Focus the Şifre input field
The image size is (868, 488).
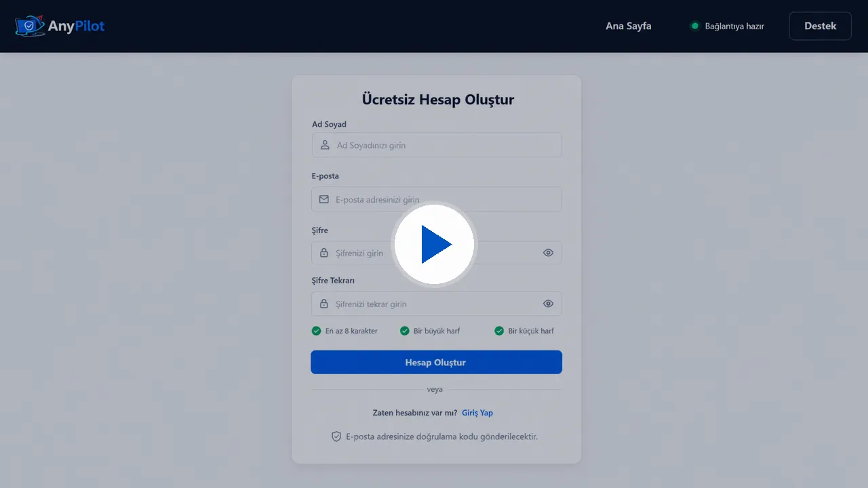tap(437, 253)
